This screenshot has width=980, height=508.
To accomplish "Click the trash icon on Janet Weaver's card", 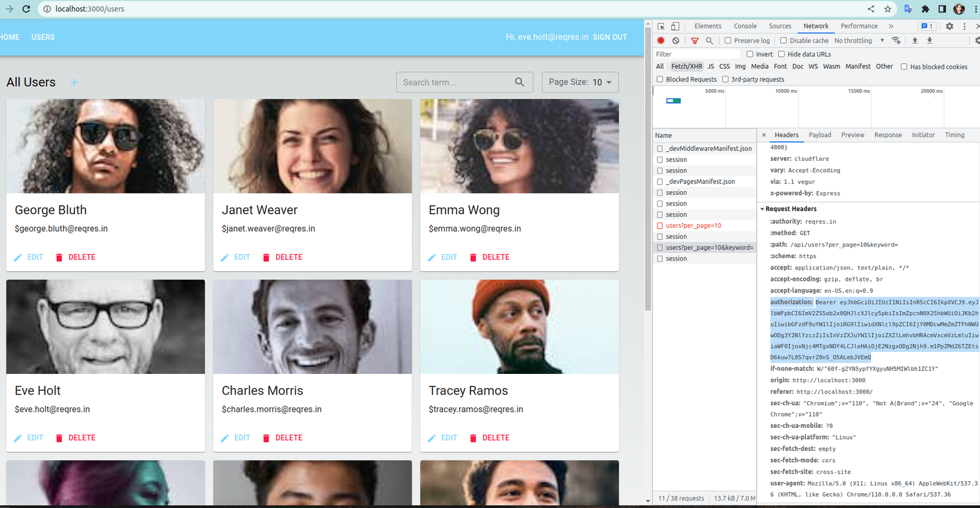I will (266, 258).
